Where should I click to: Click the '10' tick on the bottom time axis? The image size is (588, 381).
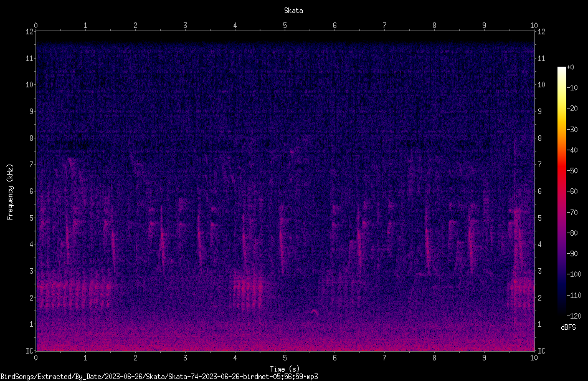[534, 358]
